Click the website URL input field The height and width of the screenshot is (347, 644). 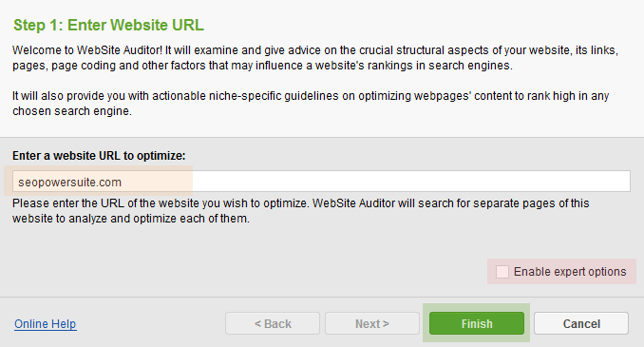321,182
